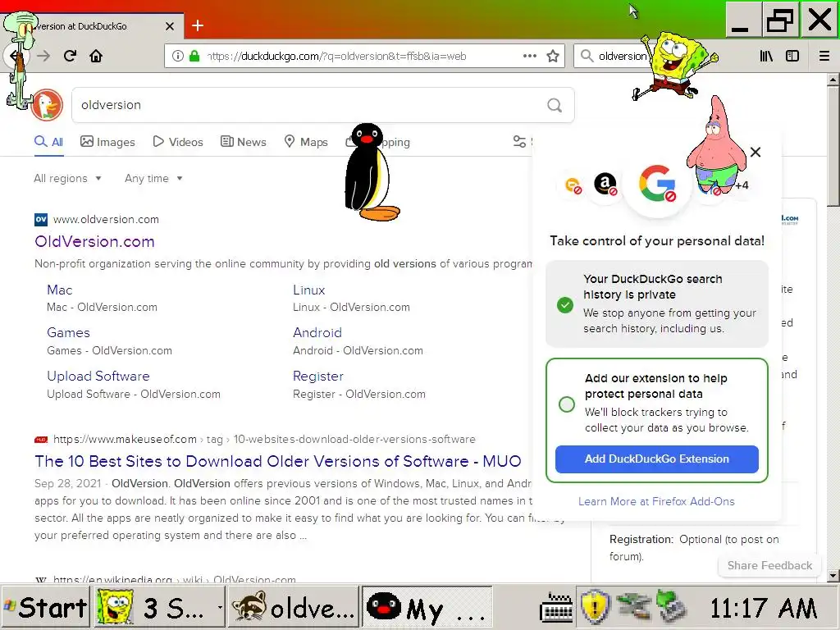Switch to the My ... taskbar window
Image resolution: width=840 pixels, height=630 pixels.
tap(427, 608)
